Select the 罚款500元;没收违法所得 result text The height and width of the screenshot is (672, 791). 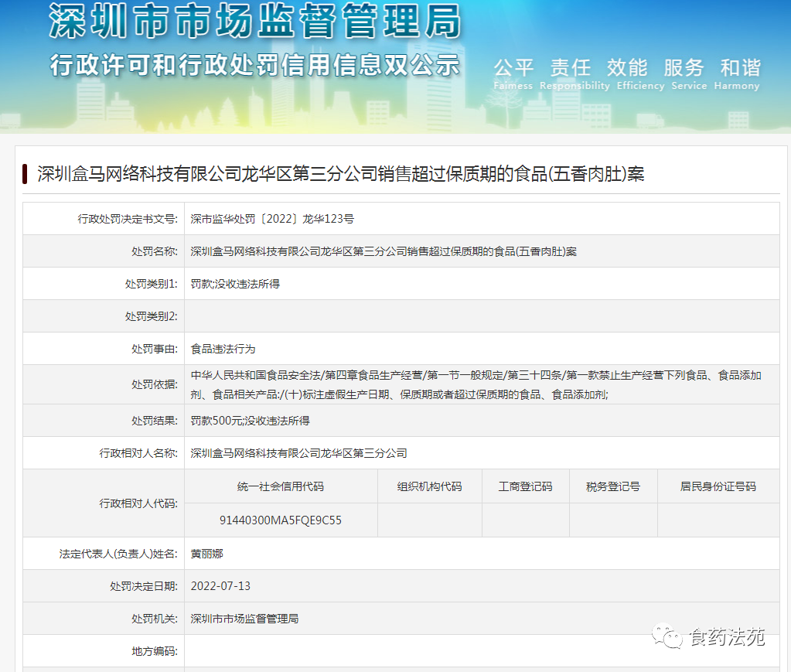[251, 421]
